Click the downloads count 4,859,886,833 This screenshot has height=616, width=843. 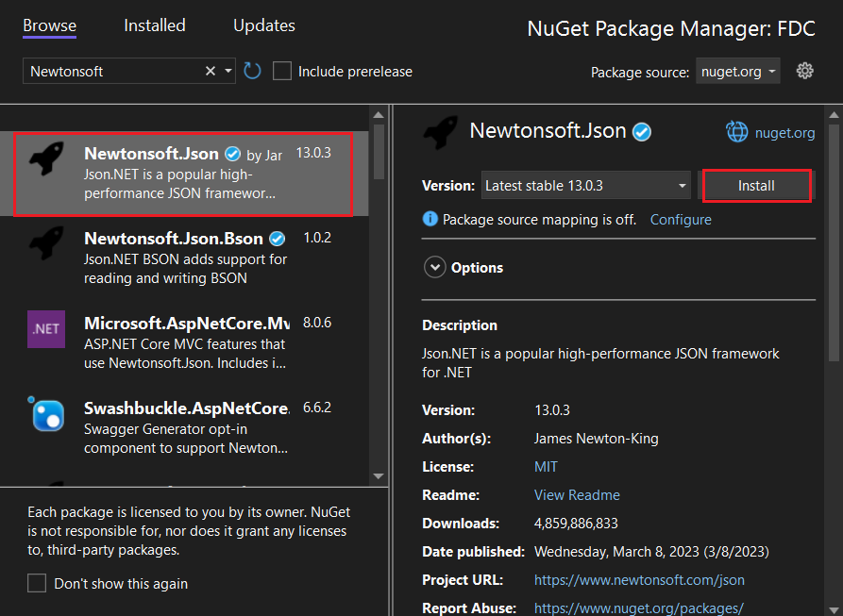[576, 524]
